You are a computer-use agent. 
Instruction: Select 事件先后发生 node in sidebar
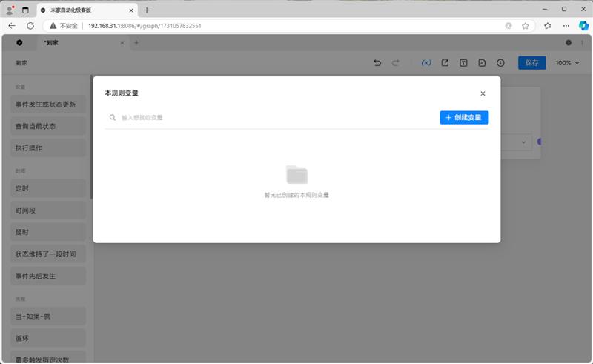48,277
